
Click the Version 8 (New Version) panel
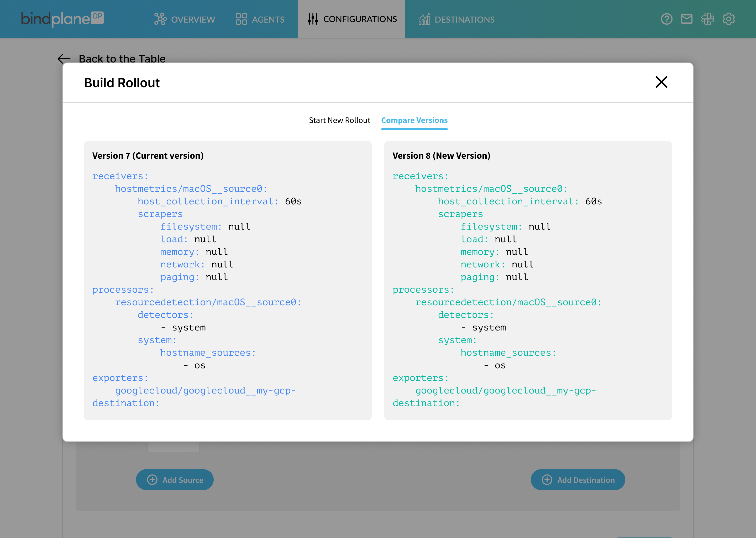pos(528,280)
